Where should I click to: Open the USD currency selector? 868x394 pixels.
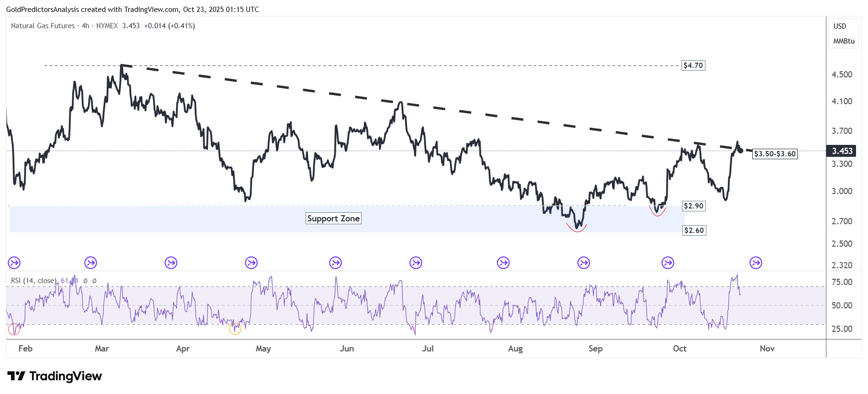(839, 26)
